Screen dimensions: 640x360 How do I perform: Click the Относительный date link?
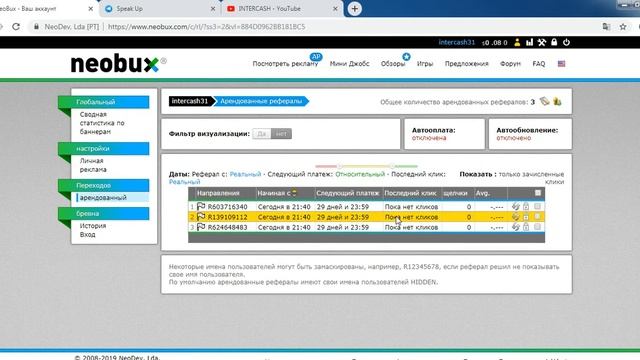click(360, 174)
